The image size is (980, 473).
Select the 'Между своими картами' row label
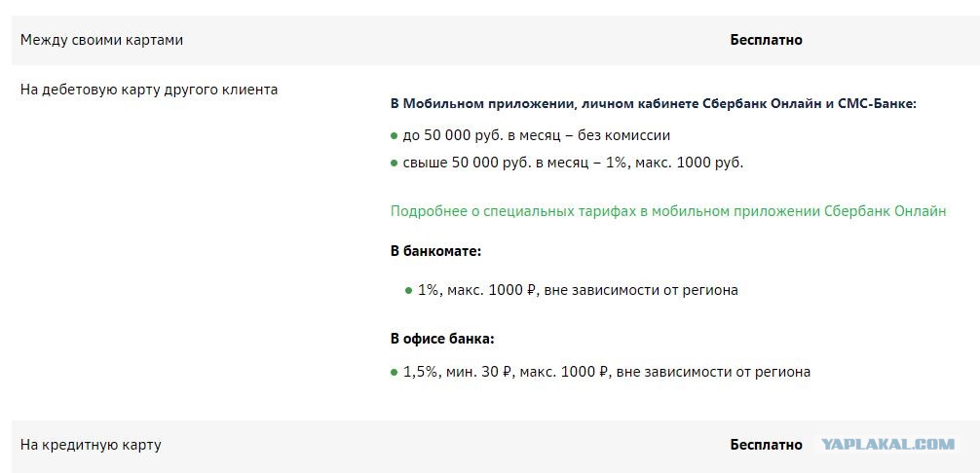[102, 40]
